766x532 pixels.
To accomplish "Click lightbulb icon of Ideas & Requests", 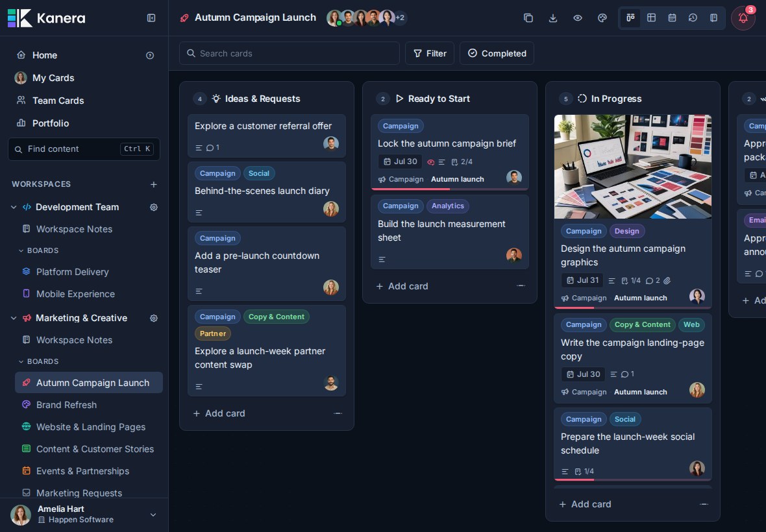I will coord(216,99).
